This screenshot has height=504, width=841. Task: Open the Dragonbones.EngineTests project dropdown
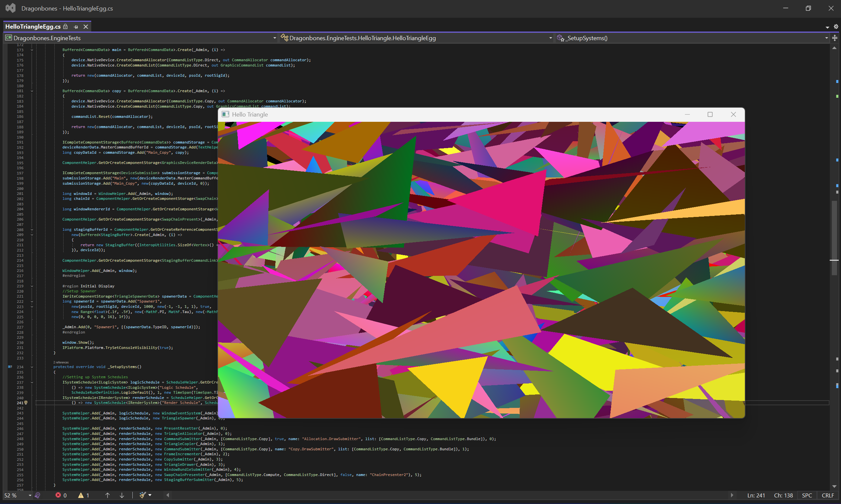[274, 38]
